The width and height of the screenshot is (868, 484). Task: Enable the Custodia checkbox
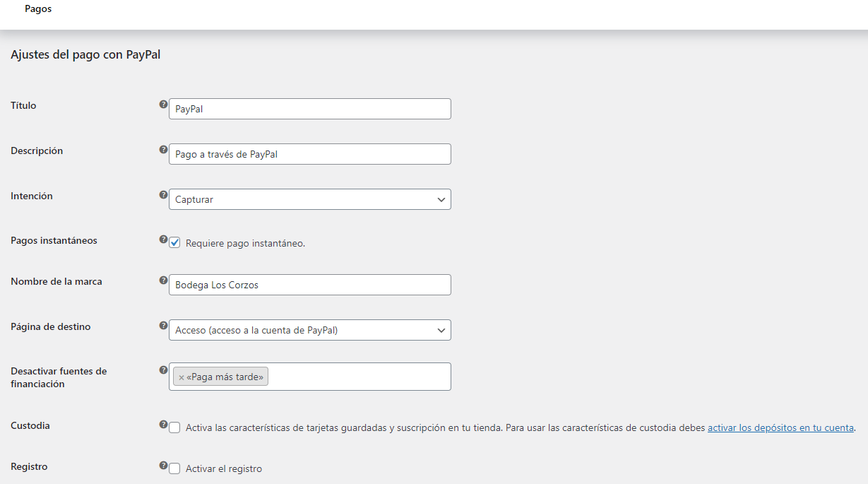(x=174, y=427)
